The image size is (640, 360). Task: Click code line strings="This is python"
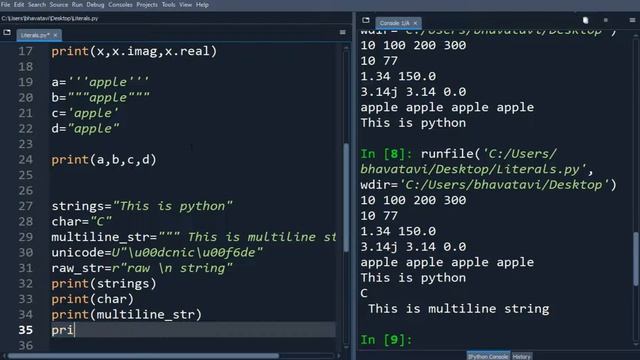[x=142, y=206]
